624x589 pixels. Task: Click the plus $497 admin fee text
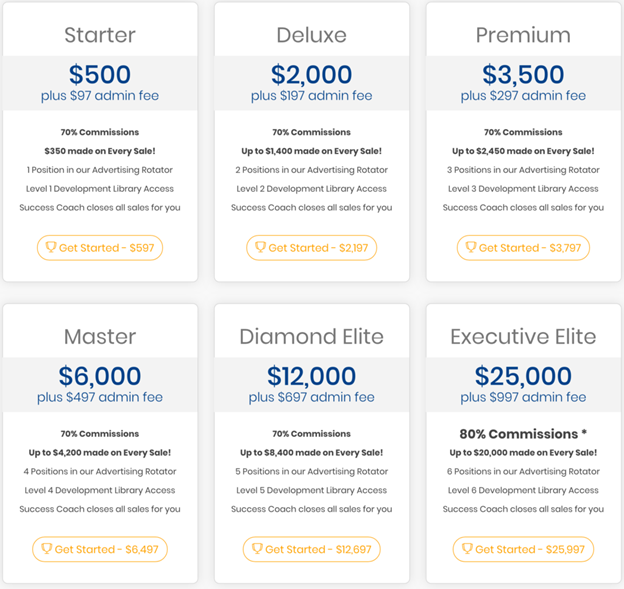pos(100,397)
